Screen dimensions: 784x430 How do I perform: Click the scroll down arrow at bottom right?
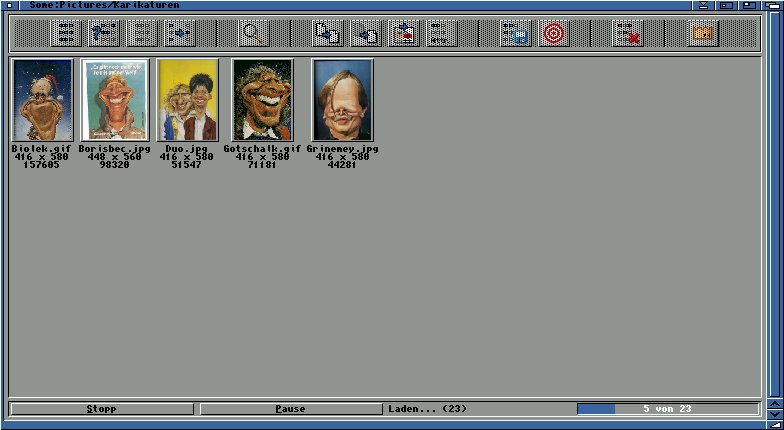[774, 414]
